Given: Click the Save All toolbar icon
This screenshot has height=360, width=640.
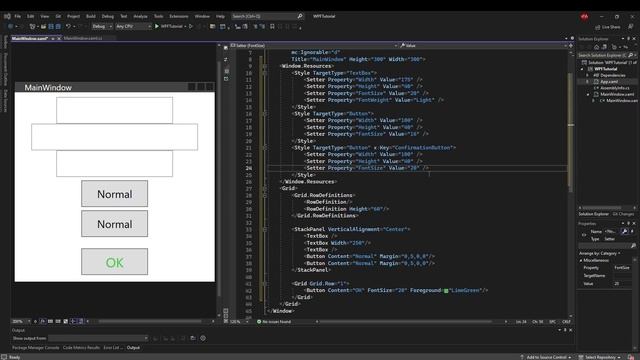Looking at the screenshot, I should [x=58, y=26].
